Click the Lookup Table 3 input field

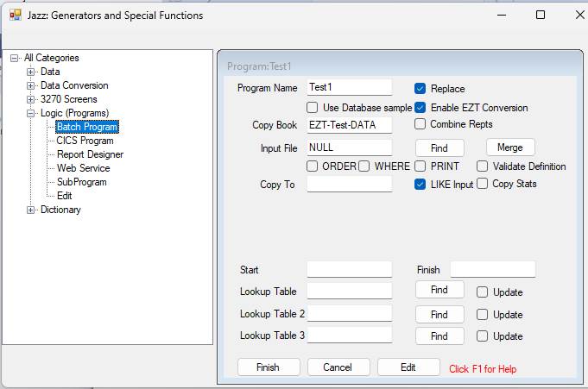350,335
